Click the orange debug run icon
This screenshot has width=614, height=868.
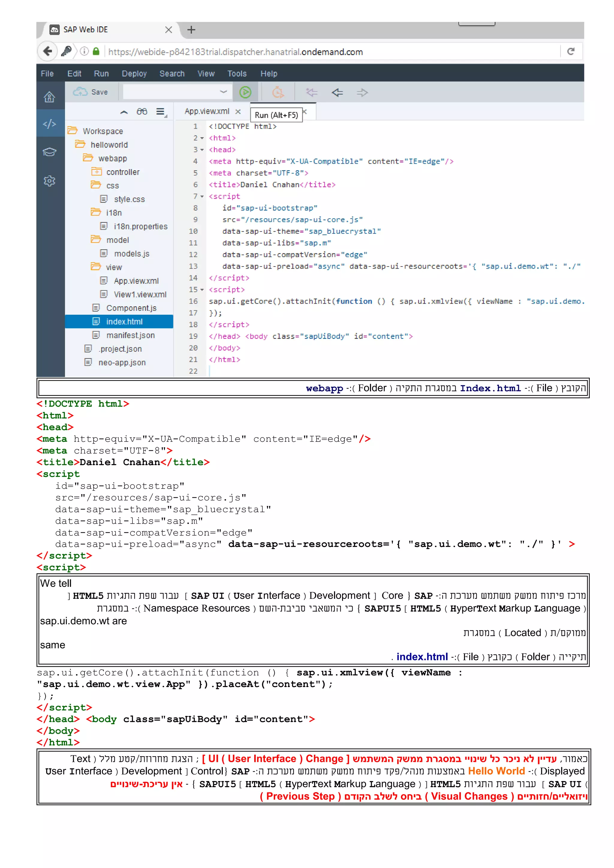coord(278,92)
